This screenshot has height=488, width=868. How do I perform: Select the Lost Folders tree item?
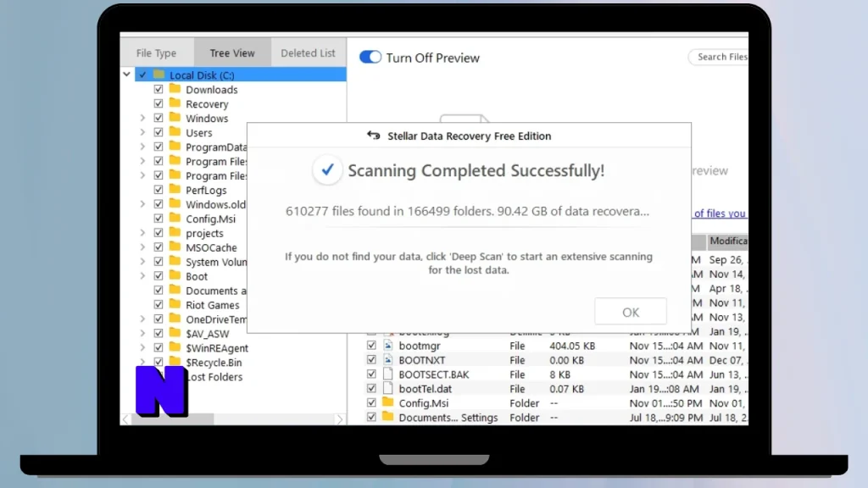[x=214, y=377]
